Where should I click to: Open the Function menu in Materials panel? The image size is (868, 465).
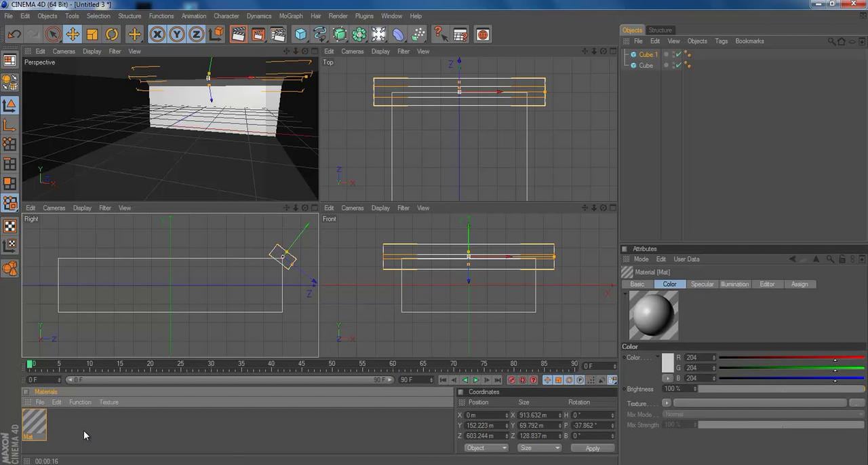click(80, 403)
